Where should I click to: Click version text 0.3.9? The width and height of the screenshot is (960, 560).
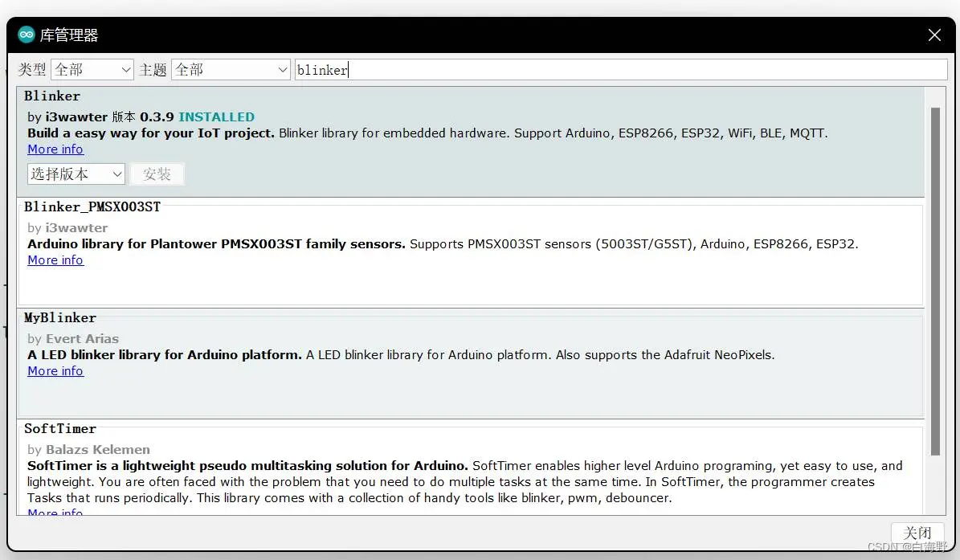157,116
